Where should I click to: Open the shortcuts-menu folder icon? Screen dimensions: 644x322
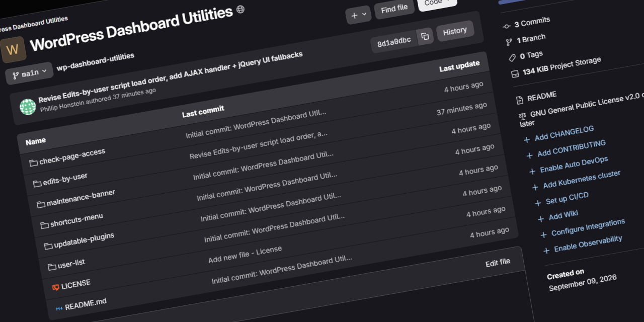[x=45, y=225]
